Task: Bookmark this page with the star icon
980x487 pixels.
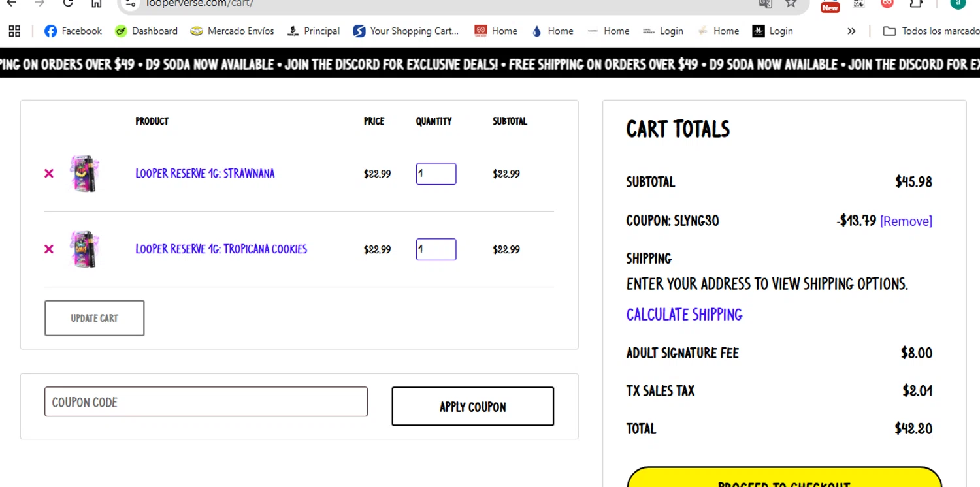Action: pyautogui.click(x=791, y=3)
